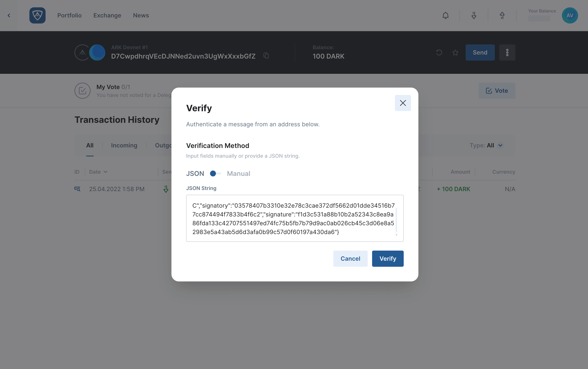Open the notifications bell
Screen dimensions: 588x369
click(x=445, y=15)
